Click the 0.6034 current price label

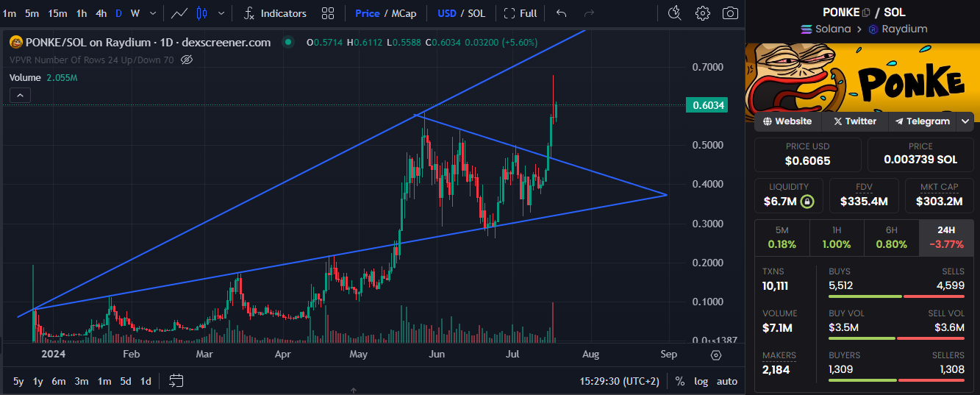(x=708, y=105)
